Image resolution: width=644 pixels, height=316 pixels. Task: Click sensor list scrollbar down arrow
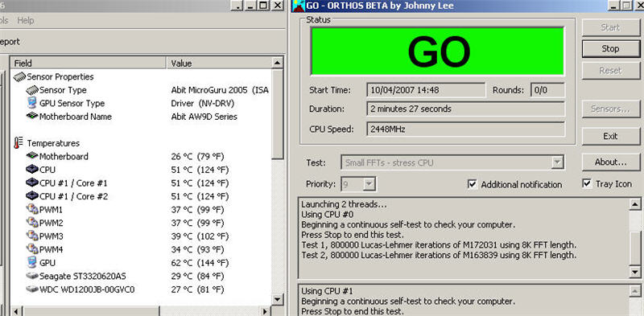click(x=278, y=300)
